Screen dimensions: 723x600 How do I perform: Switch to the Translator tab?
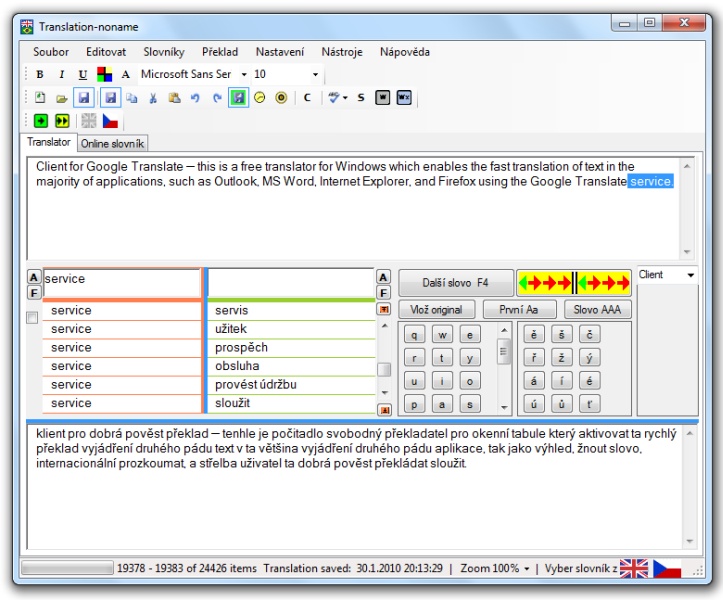click(48, 142)
